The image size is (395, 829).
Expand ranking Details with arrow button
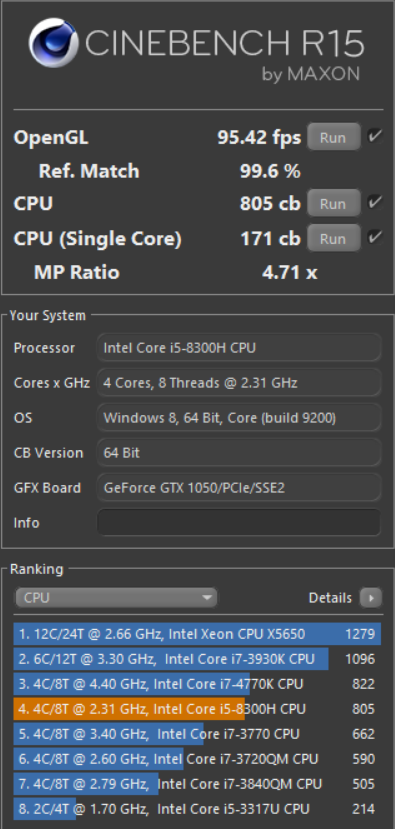(x=371, y=598)
